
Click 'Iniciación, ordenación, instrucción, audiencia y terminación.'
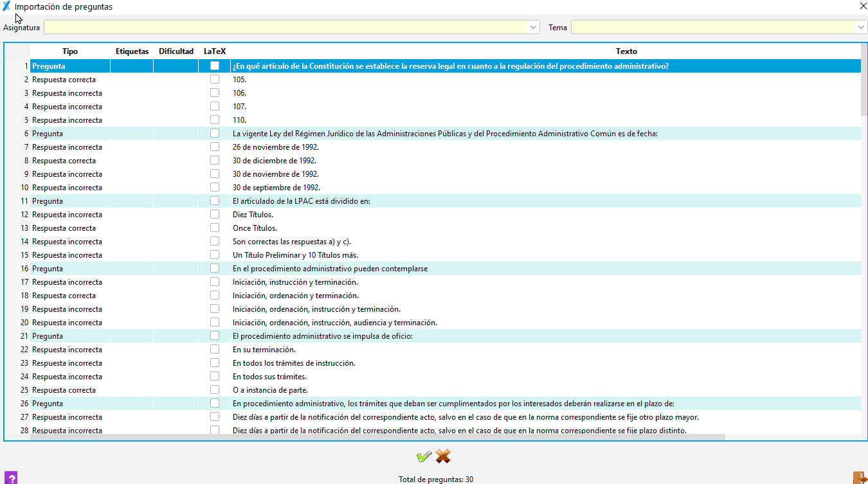pos(335,323)
